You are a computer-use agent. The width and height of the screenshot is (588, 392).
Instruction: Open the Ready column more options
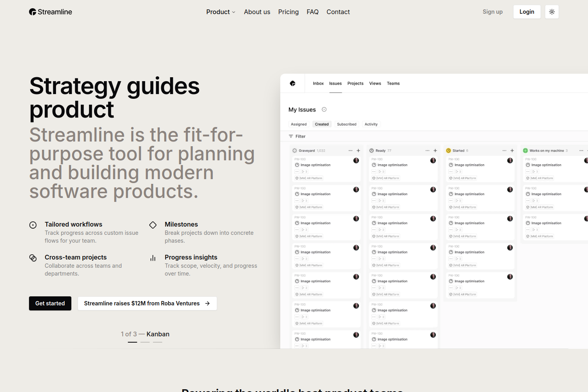coord(427,151)
